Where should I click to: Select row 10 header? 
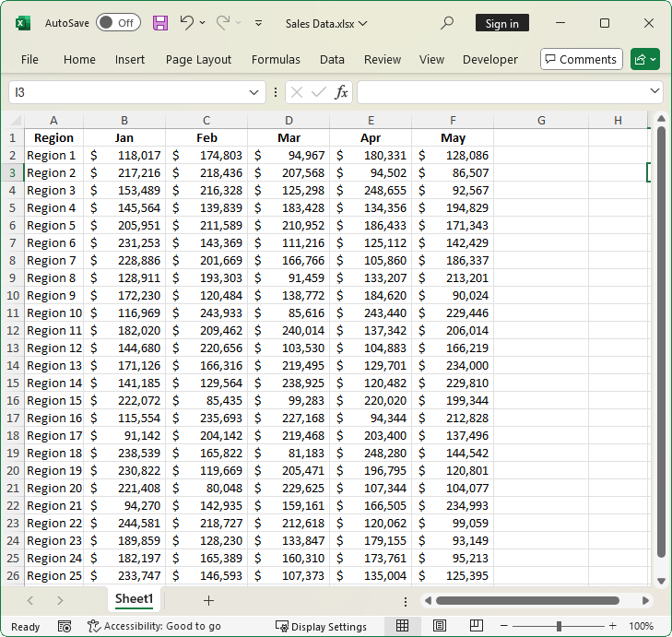[x=12, y=295]
